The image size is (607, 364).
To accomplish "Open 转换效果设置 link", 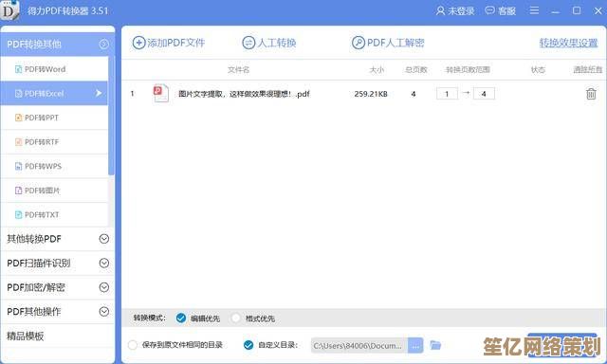I will pos(568,43).
